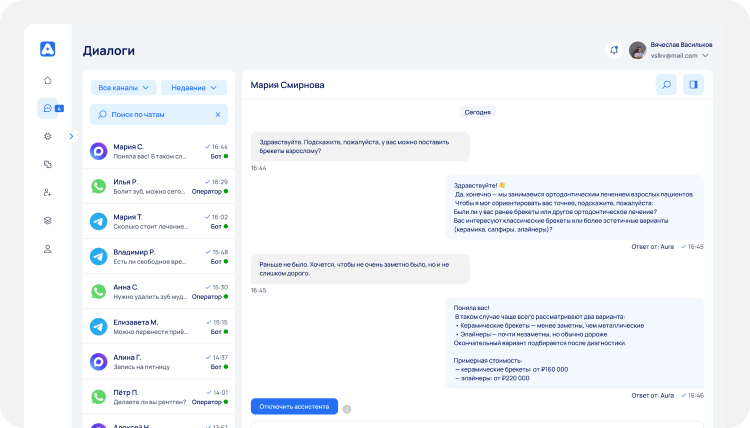The height and width of the screenshot is (428, 750).
Task: Click the Aura app logo
Action: coord(47,49)
